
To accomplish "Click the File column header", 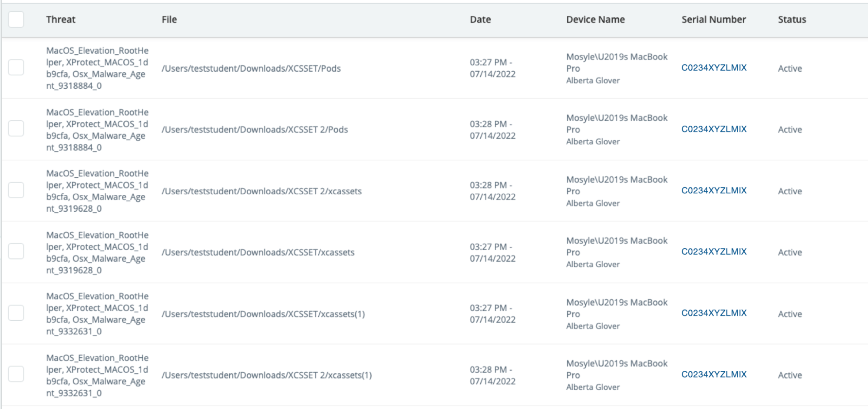I will coord(169,20).
